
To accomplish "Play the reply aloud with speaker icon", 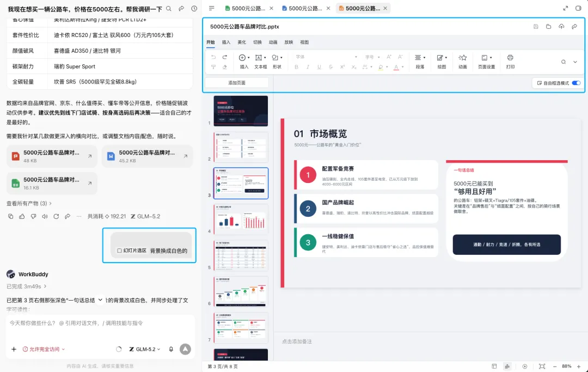I will [45, 216].
